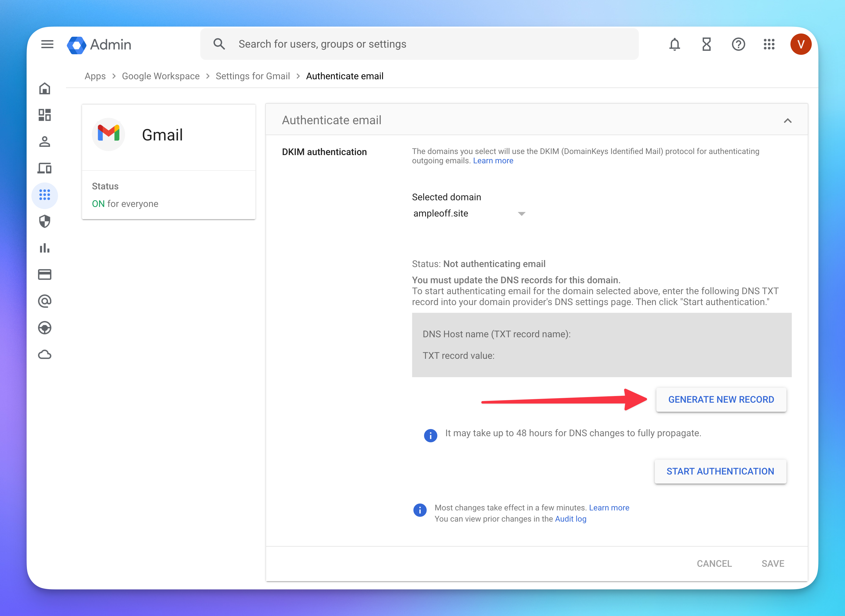The image size is (845, 616).
Task: Open Devices icon in sidebar
Action: click(45, 168)
